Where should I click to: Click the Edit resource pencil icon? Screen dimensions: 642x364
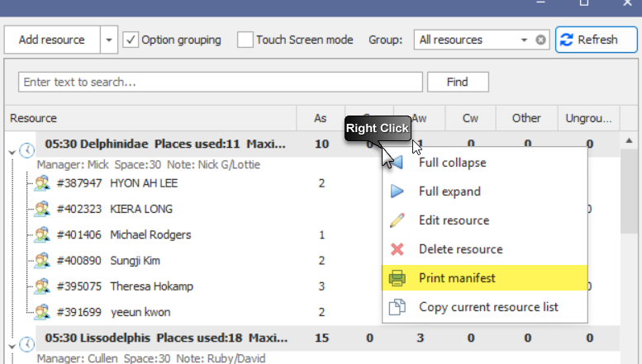click(x=397, y=220)
